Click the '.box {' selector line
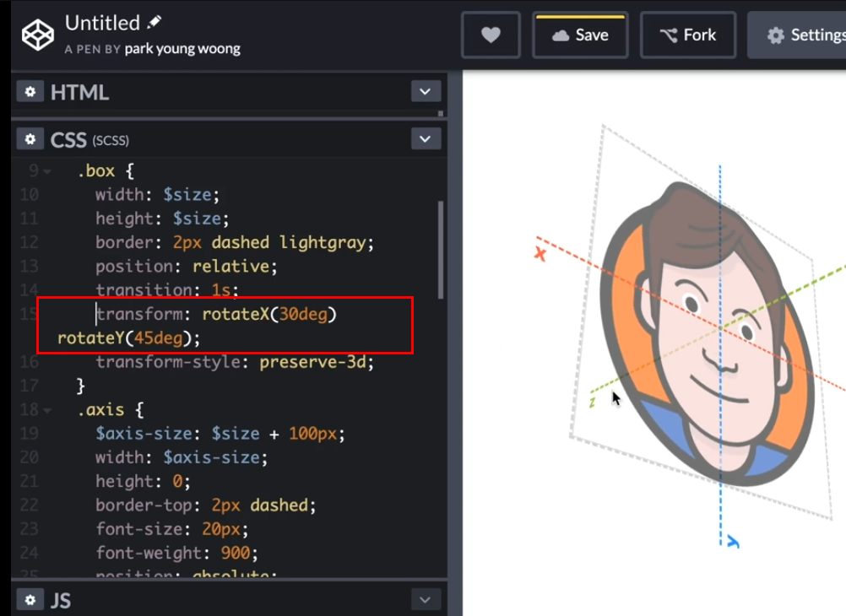 106,171
